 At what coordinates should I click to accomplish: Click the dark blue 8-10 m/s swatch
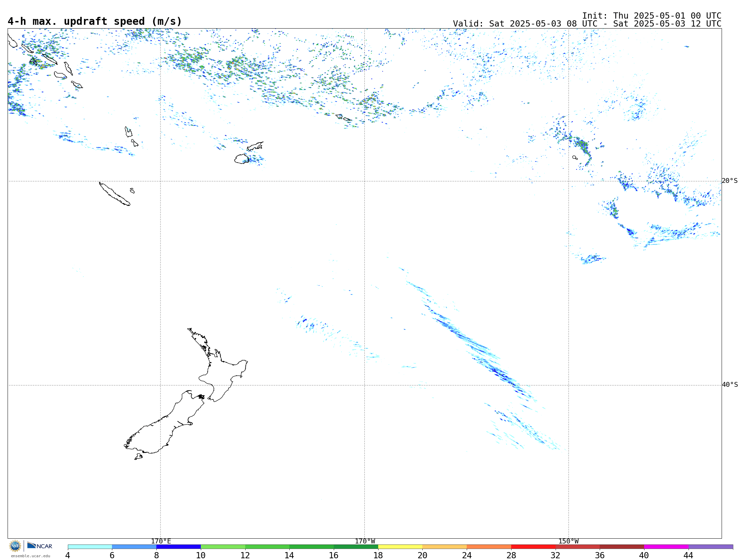click(178, 547)
